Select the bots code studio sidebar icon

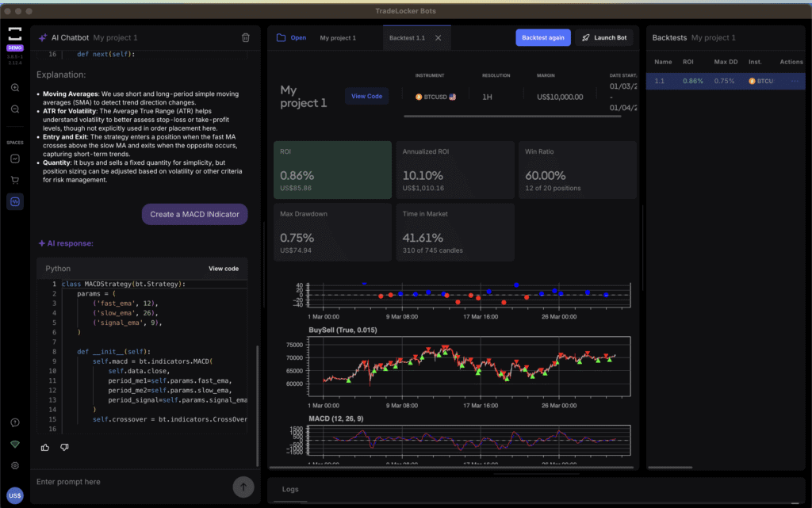[x=15, y=202]
